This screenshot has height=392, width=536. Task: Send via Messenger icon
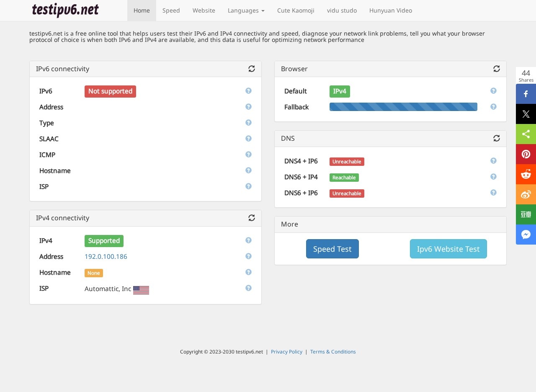[x=526, y=235]
